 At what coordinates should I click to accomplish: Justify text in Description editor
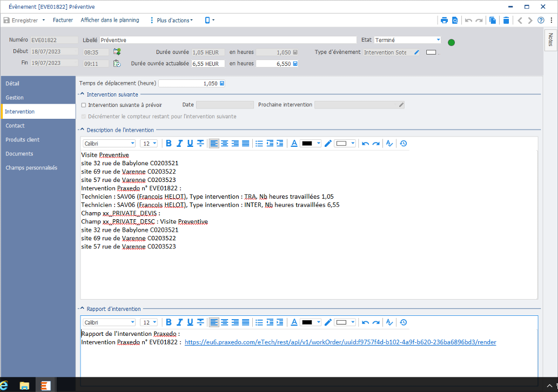[246, 143]
